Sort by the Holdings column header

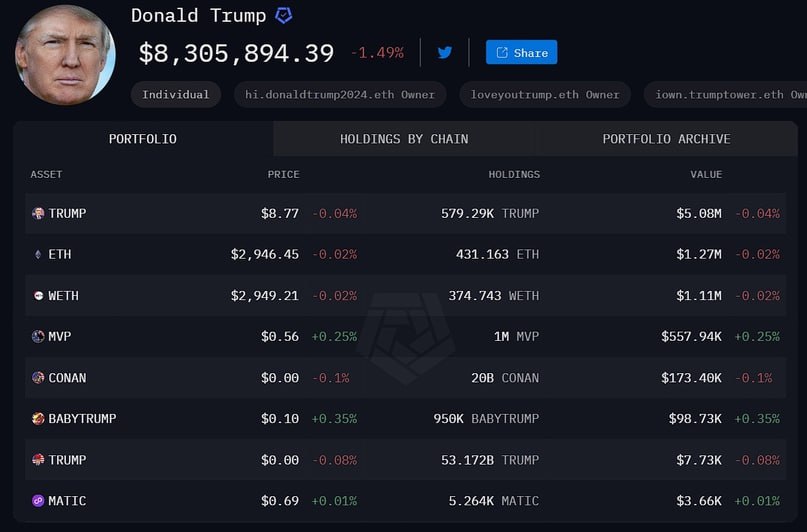click(513, 174)
